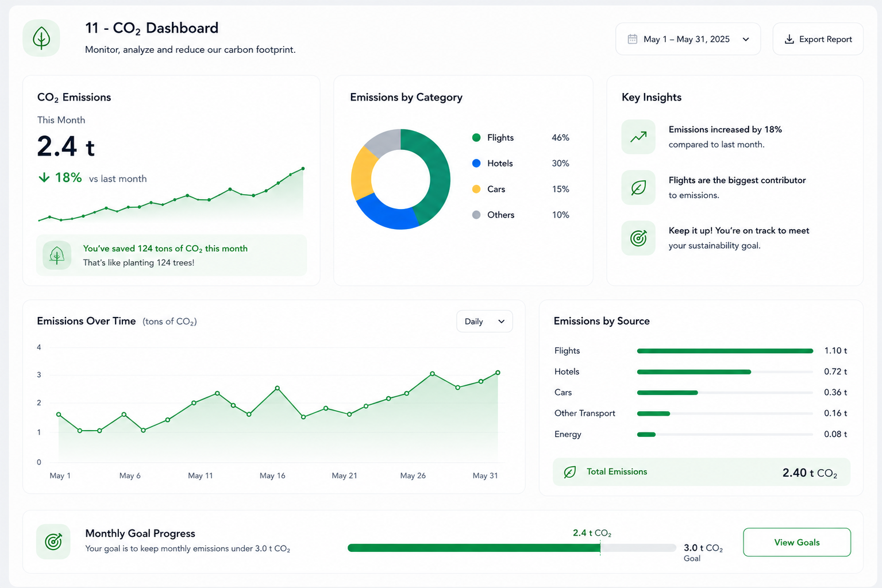882x588 pixels.
Task: Click the Export Report button
Action: [818, 39]
